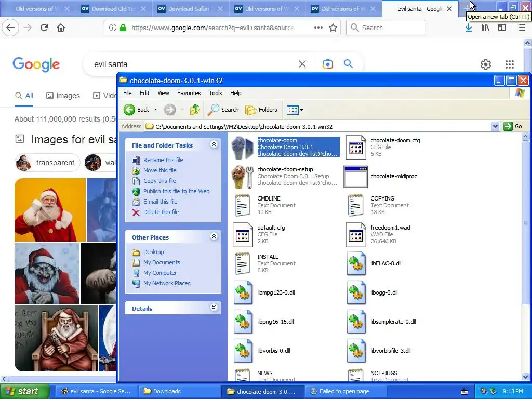The image size is (532, 399).
Task: Clear the Google search box with X
Action: pos(302,64)
